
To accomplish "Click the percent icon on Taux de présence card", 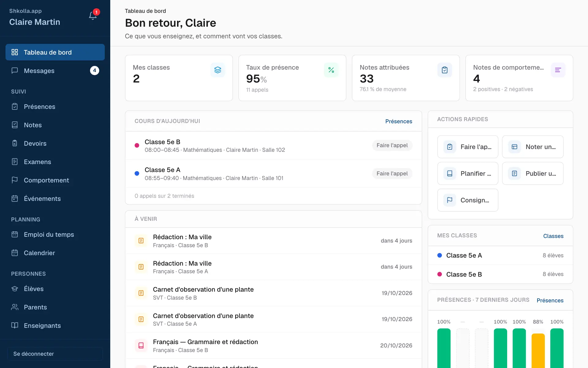I will [x=331, y=70].
